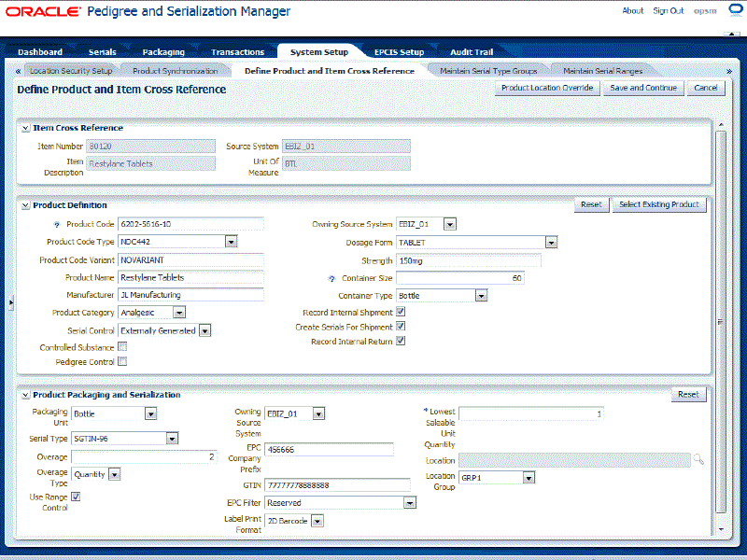
Task: Open the Product Code Type dropdown
Action: point(231,242)
